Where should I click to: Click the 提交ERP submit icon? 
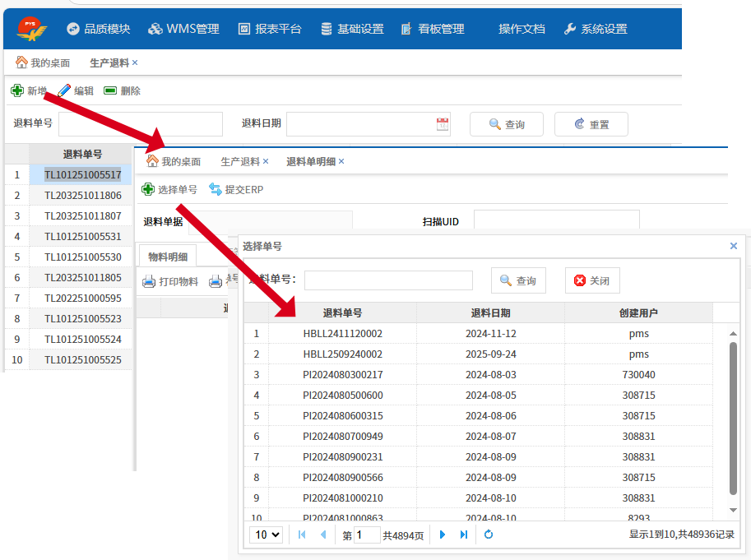pyautogui.click(x=216, y=189)
